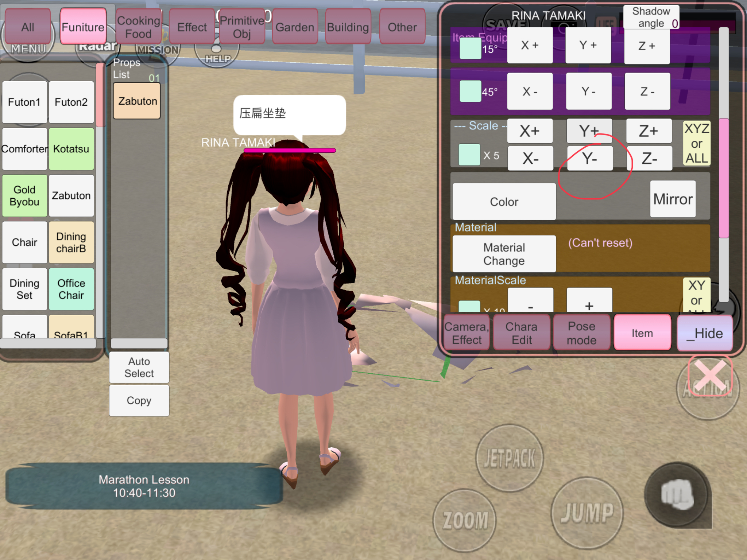Collapse panel using _Hide button
This screenshot has height=560, width=747.
(704, 333)
